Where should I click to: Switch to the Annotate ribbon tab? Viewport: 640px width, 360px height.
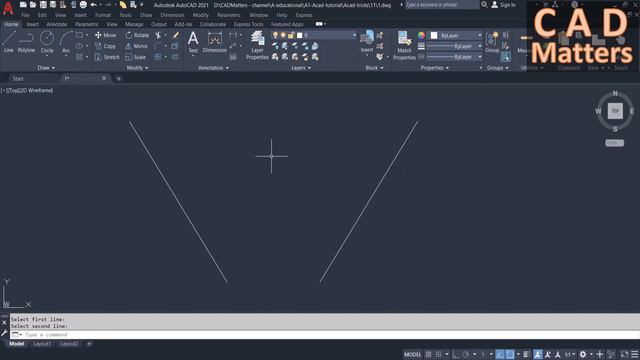(x=56, y=24)
